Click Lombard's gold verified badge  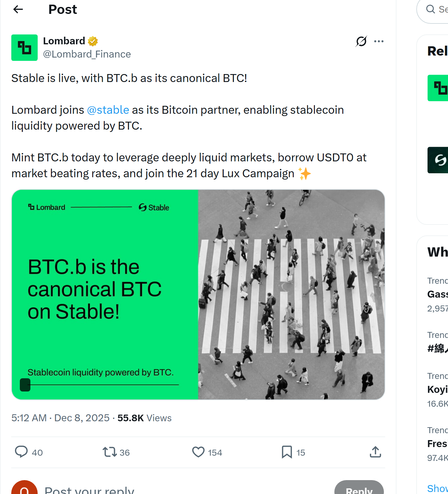pyautogui.click(x=93, y=40)
